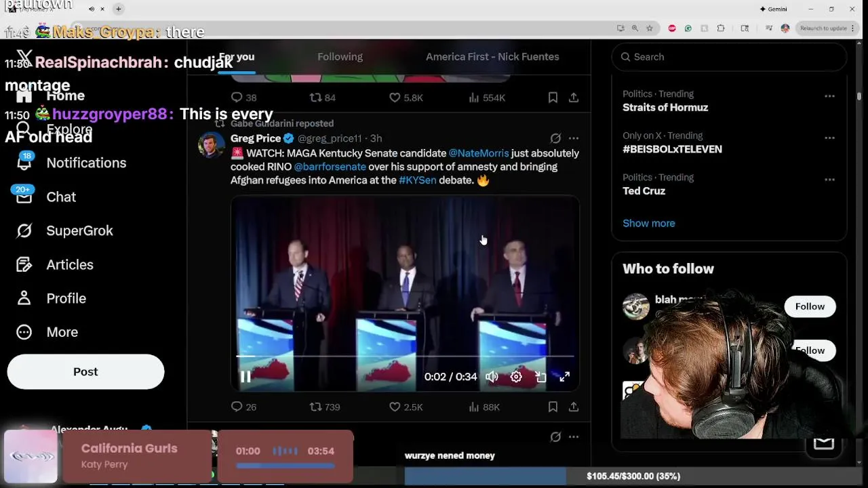This screenshot has width=868, height=488.
Task: Open the #BEISBOLxTELEVEN trending topic
Action: (672, 149)
